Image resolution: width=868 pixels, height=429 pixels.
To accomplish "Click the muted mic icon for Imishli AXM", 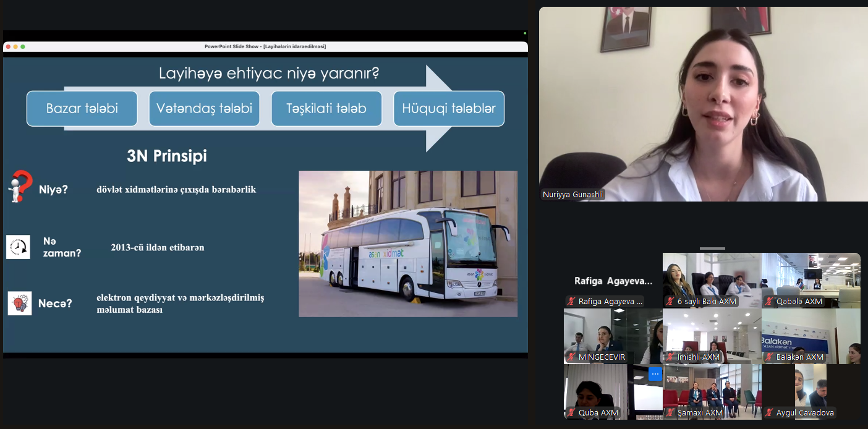I will (x=670, y=357).
